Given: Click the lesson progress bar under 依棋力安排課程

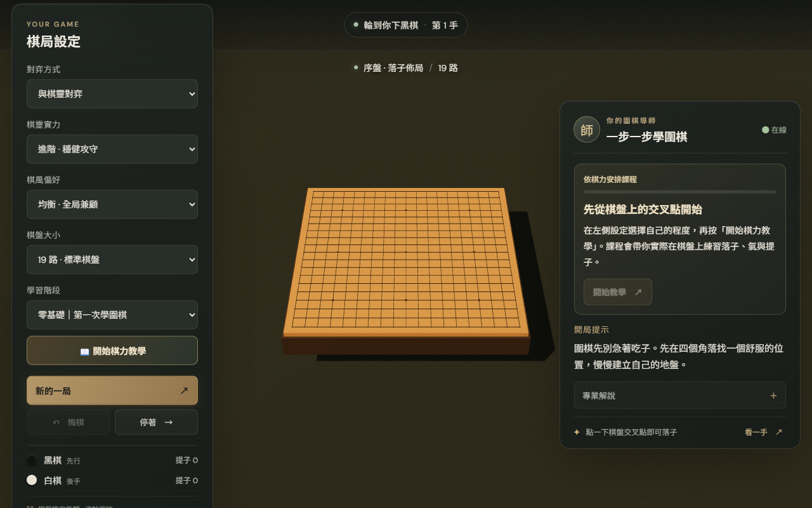Looking at the screenshot, I should point(680,192).
